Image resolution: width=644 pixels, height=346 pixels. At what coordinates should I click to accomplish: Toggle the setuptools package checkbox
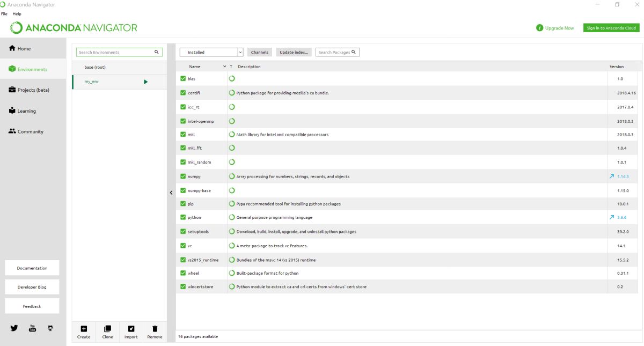tap(183, 231)
